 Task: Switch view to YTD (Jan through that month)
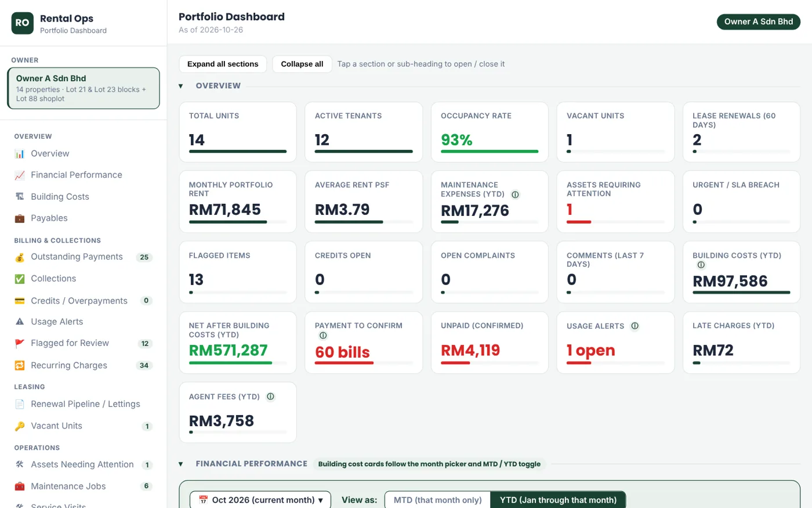pyautogui.click(x=559, y=500)
